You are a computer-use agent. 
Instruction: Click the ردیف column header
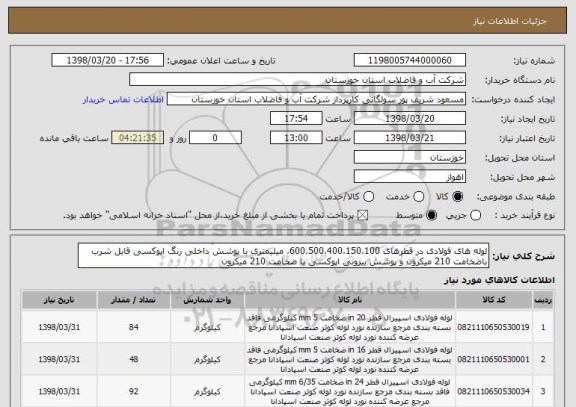coord(543,300)
